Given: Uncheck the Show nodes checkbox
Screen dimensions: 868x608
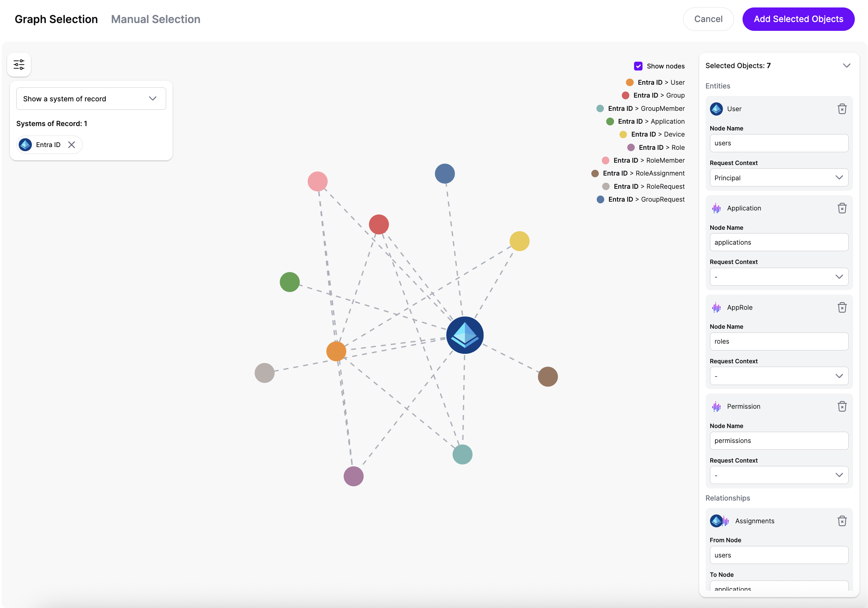Looking at the screenshot, I should [x=638, y=66].
